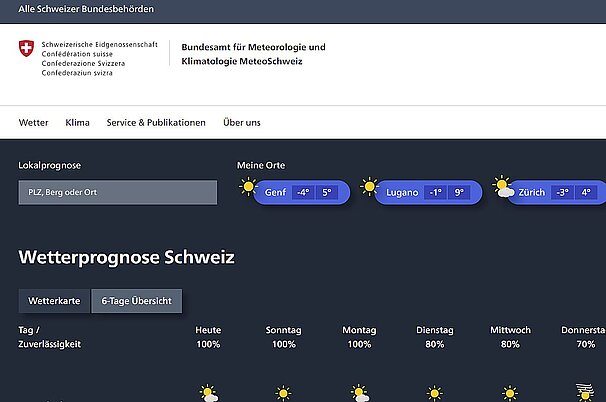Image resolution: width=606 pixels, height=402 pixels.
Task: Click the sun icon under Dienstag
Action: pyautogui.click(x=434, y=393)
